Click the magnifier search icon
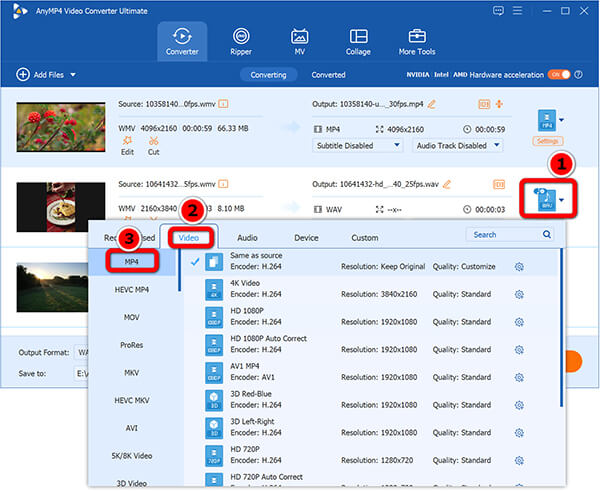 [x=547, y=234]
